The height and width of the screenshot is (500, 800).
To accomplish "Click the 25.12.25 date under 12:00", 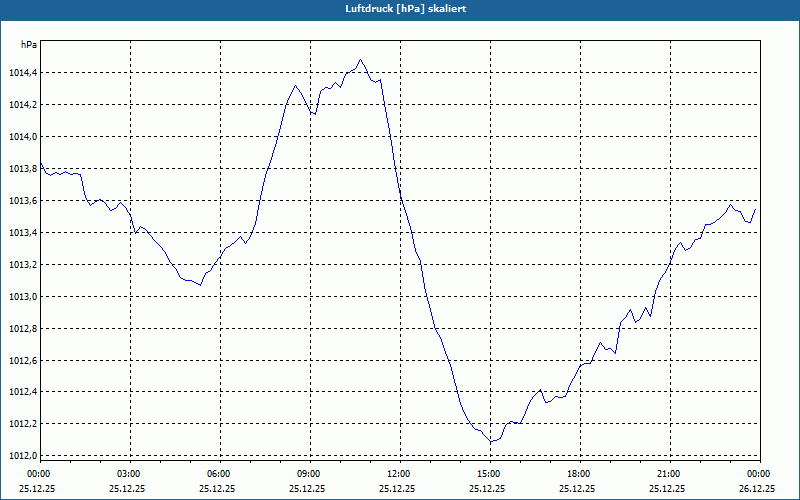I will (x=397, y=488).
